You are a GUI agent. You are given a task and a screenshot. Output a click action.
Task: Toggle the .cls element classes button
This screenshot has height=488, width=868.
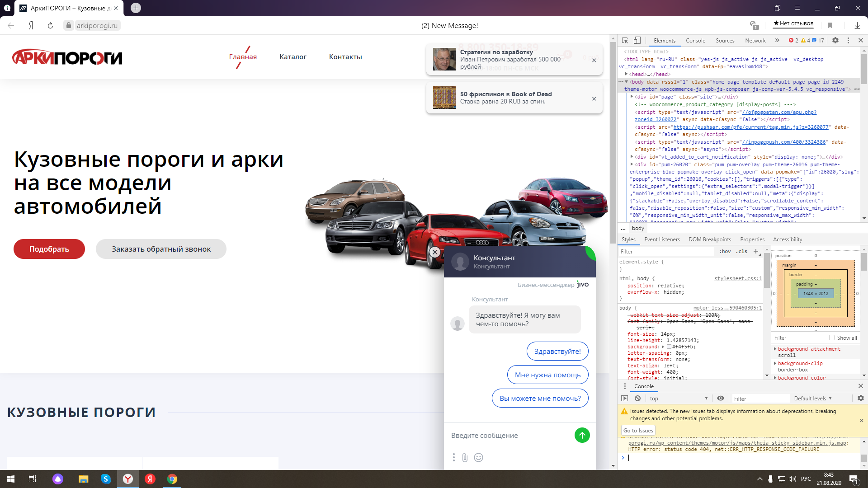click(741, 251)
